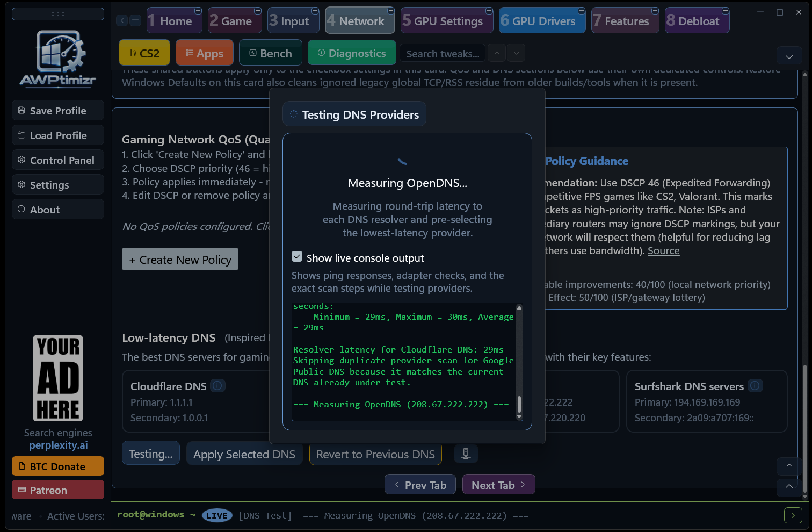This screenshot has width=812, height=532.
Task: Open the Apps section
Action: pos(205,53)
